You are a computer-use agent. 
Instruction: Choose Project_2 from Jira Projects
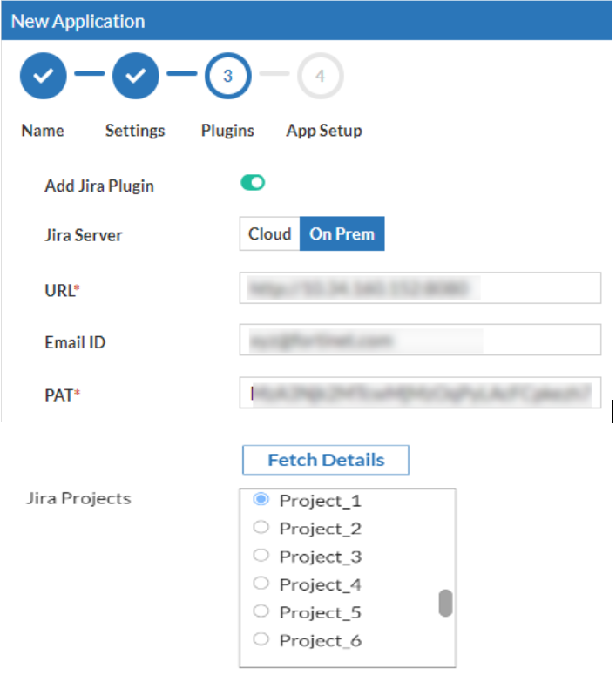click(261, 527)
